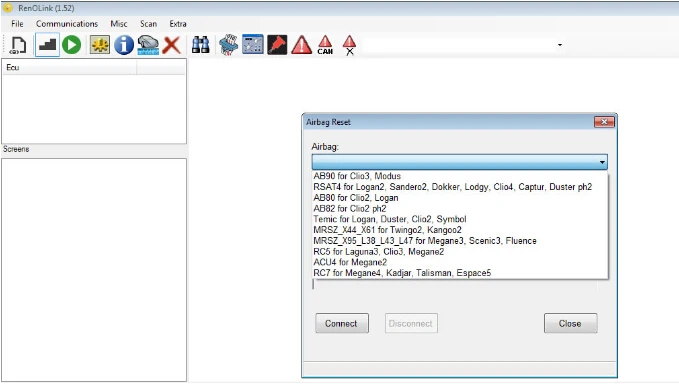Open the Communications menu
The image size is (679, 391).
pyautogui.click(x=67, y=24)
